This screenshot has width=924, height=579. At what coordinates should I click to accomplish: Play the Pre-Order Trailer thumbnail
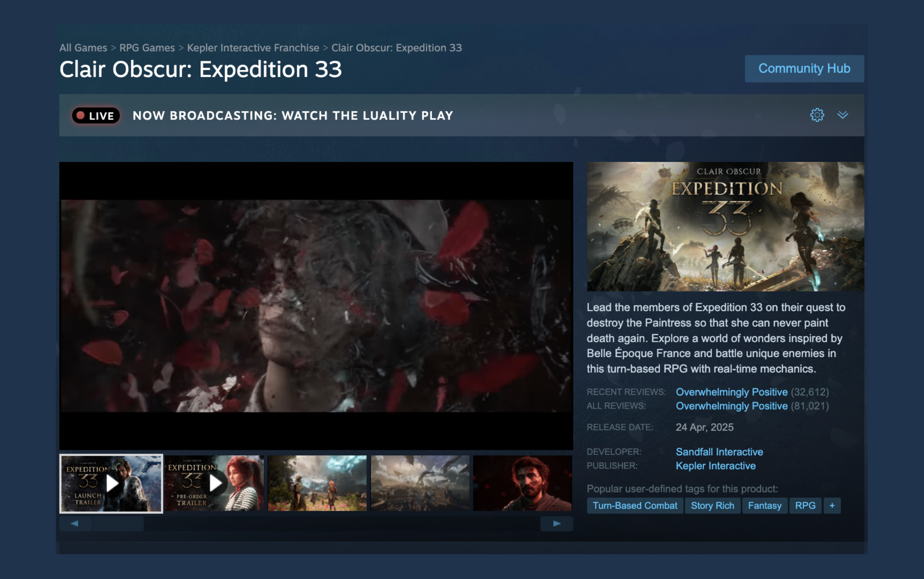point(215,483)
